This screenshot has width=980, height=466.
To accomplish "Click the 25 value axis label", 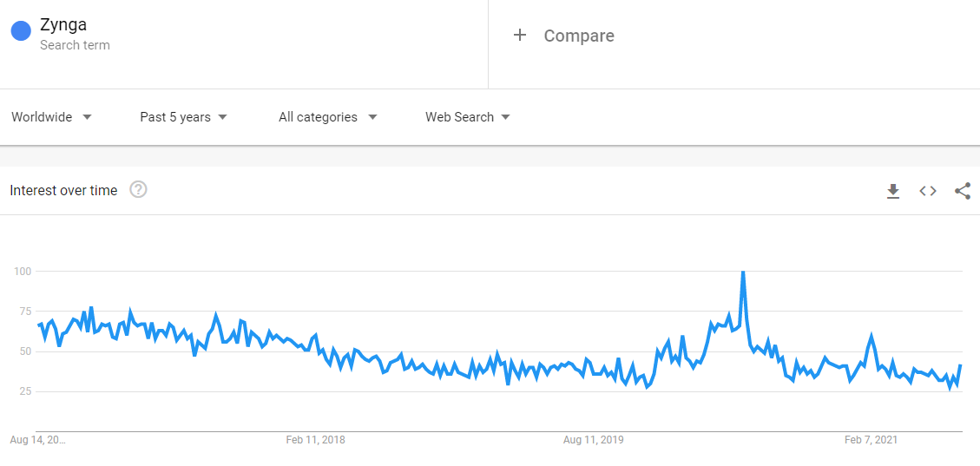I will click(24, 391).
